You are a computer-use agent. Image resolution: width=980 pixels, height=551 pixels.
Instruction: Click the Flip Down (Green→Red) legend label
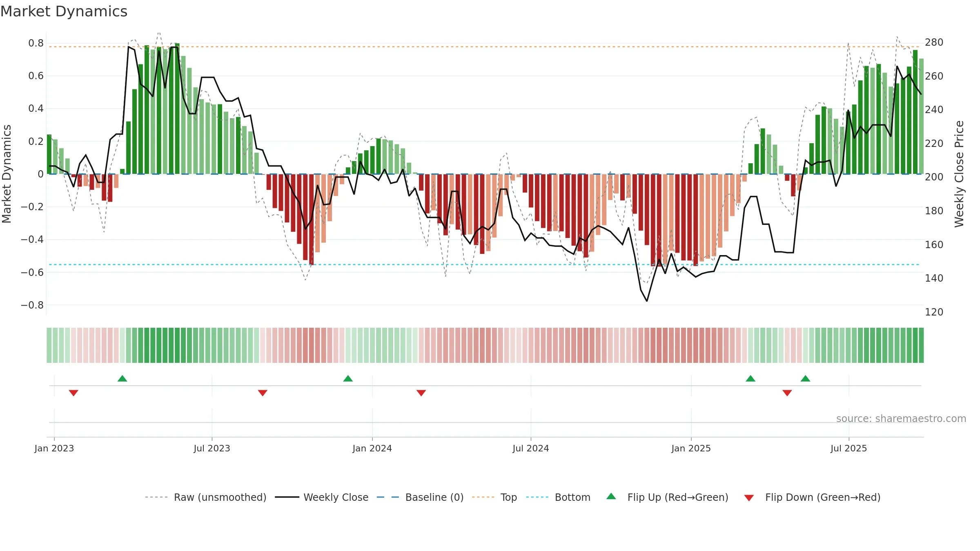[823, 497]
